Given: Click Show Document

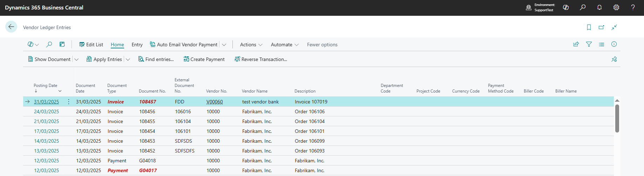Looking at the screenshot, I should coord(49,59).
